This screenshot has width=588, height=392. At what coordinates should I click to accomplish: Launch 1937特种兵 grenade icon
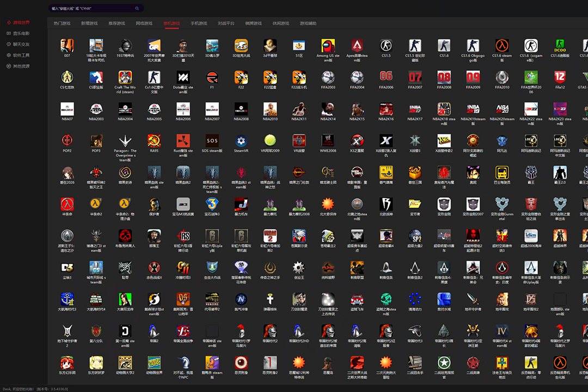coord(125,46)
